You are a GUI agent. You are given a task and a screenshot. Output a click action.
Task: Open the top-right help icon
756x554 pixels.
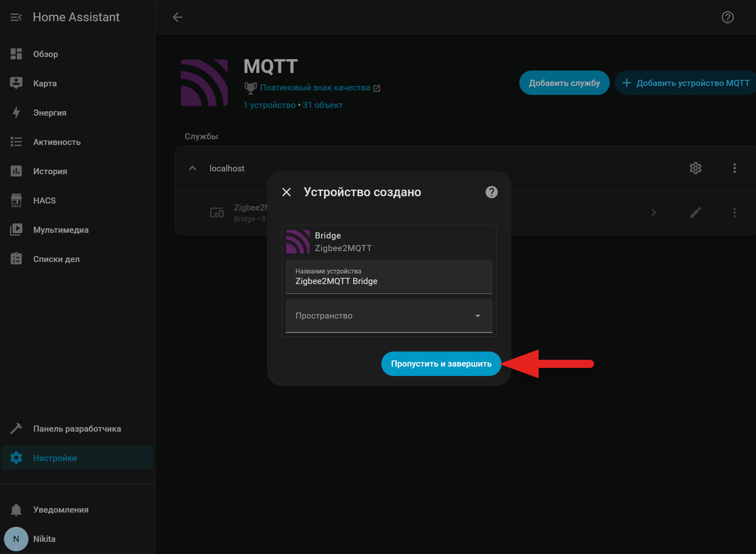tap(728, 17)
